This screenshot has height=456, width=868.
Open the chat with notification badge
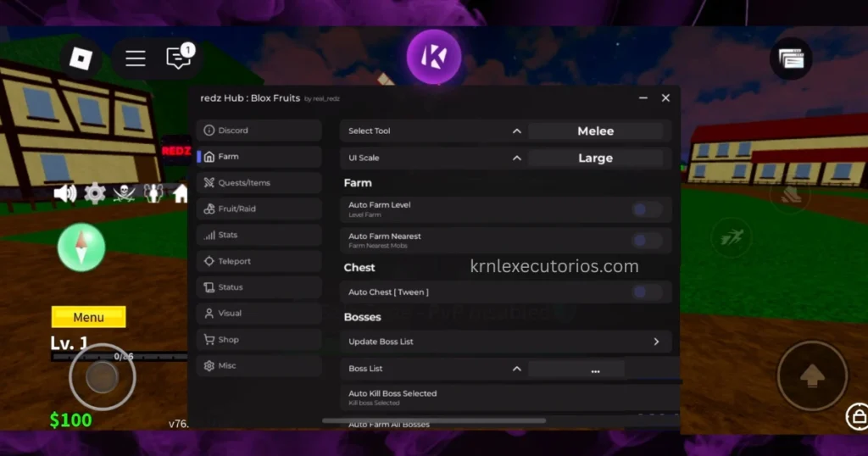point(180,57)
